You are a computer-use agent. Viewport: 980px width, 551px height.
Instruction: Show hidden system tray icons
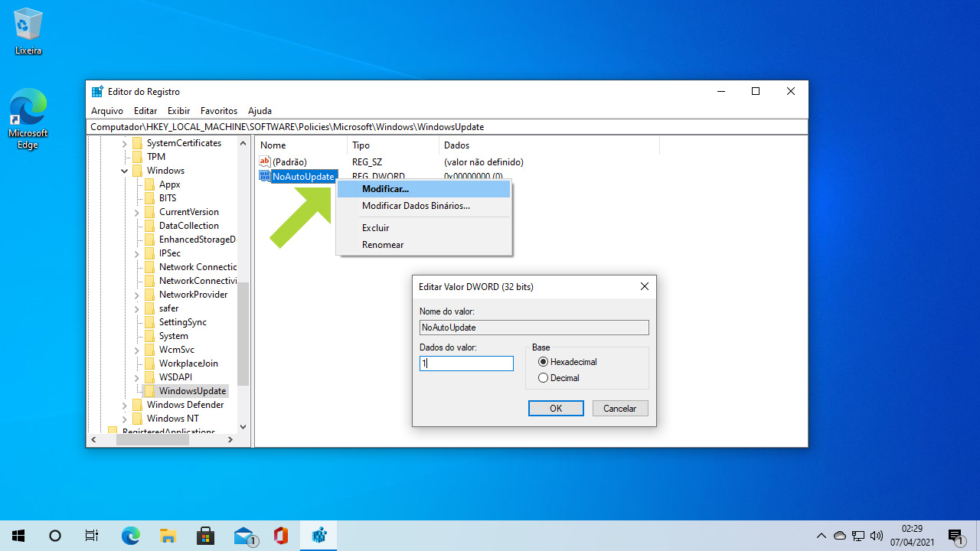tap(822, 536)
